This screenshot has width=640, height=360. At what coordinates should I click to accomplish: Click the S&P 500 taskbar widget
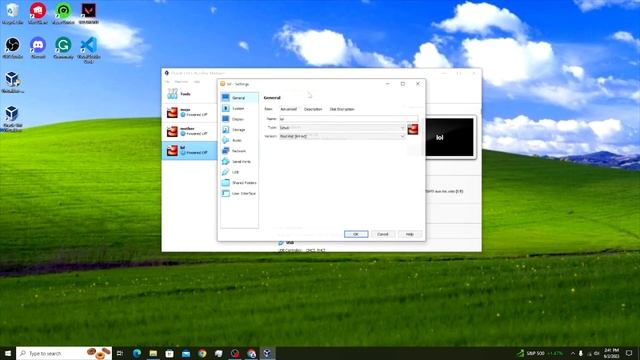pyautogui.click(x=540, y=353)
